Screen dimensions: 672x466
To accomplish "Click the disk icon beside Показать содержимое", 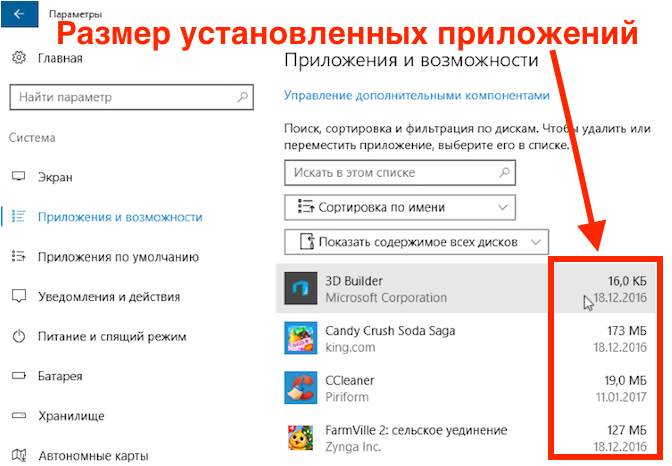I will point(307,242).
